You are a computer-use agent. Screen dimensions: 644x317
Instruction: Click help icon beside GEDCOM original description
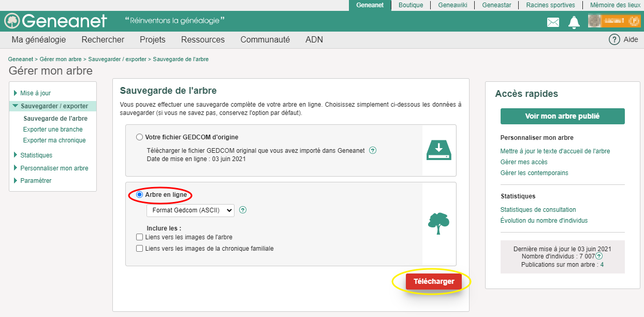tap(373, 151)
